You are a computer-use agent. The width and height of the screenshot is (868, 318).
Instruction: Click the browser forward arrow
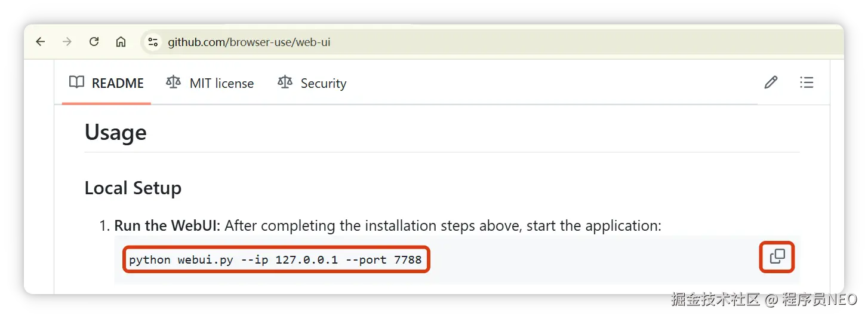point(67,42)
